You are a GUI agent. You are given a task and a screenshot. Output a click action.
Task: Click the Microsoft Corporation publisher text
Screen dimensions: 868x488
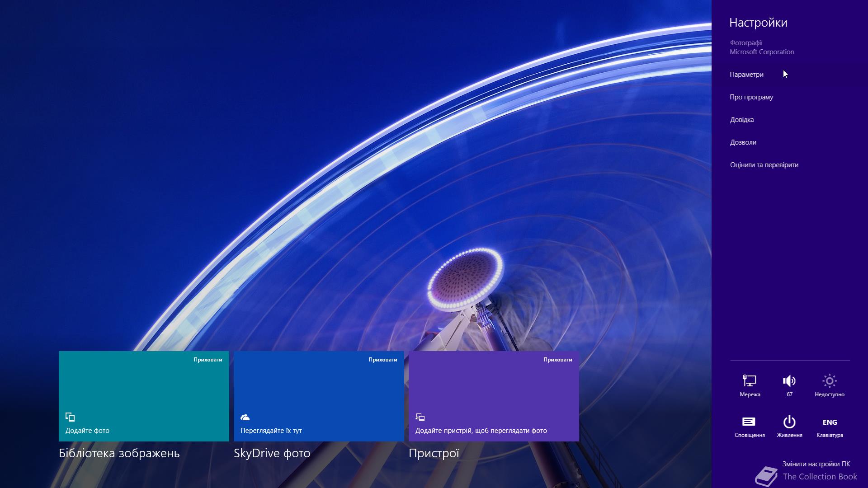(762, 52)
